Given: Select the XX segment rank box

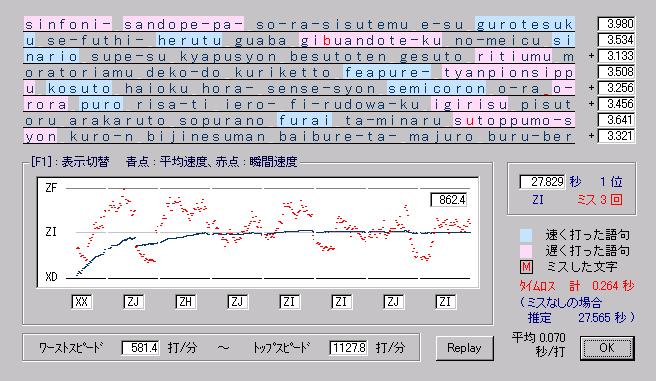Looking at the screenshot, I should coord(82,302).
